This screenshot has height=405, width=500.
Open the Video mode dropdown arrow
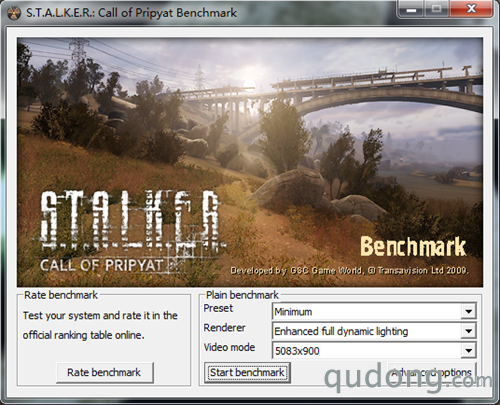469,351
